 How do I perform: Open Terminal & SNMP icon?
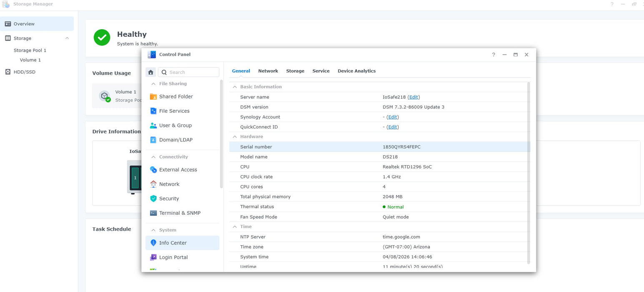pos(153,213)
